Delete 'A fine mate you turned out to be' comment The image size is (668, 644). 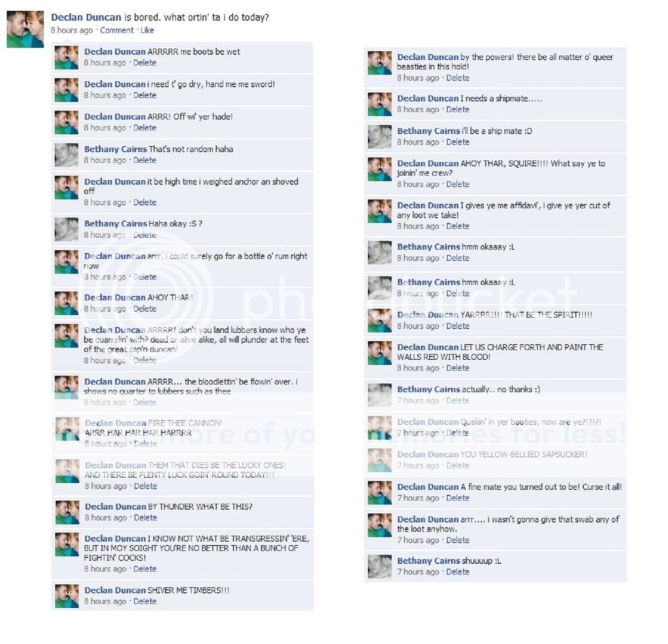click(x=458, y=498)
